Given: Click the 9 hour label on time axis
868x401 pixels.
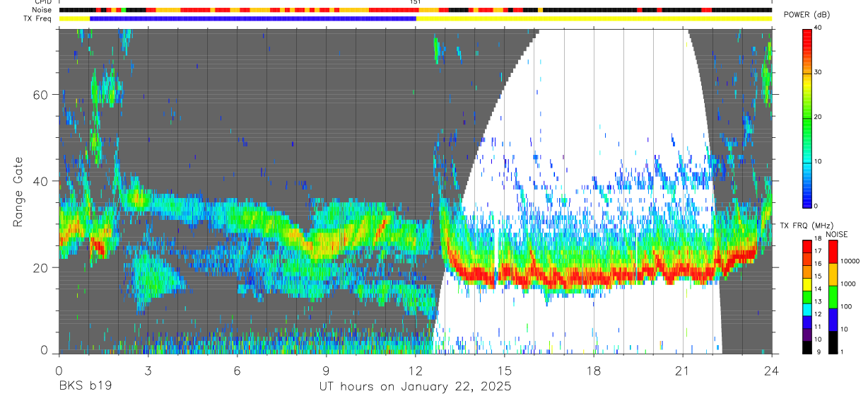Looking at the screenshot, I should [x=326, y=369].
